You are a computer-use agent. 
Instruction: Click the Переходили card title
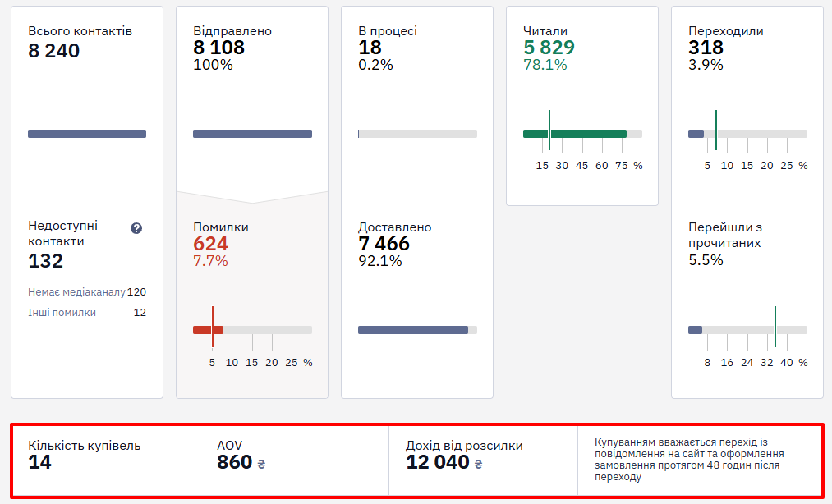[x=726, y=31]
